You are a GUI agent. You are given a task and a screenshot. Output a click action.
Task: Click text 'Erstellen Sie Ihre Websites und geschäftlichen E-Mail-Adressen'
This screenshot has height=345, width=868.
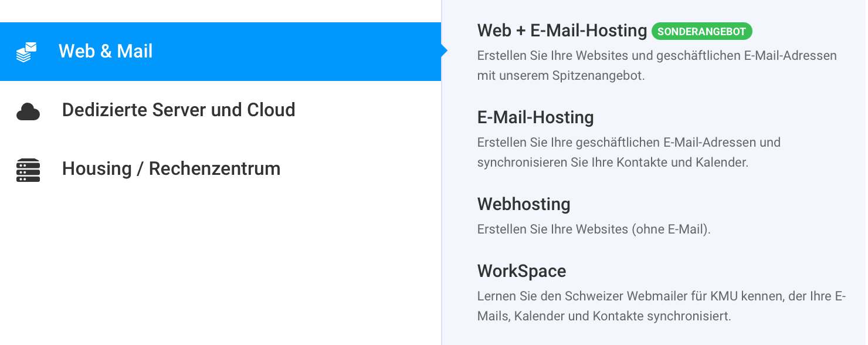[657, 56]
